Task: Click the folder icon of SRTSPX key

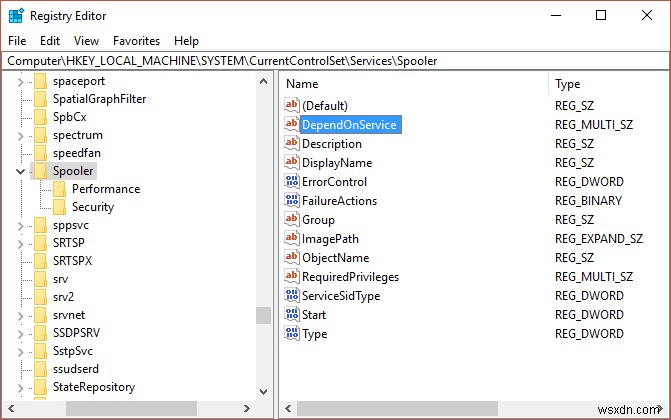Action: 41,261
